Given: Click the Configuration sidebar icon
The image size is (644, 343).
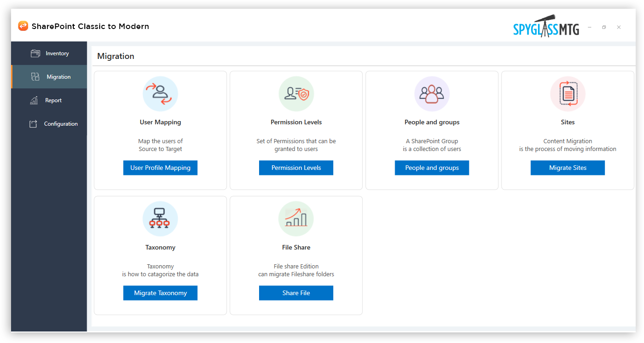Looking at the screenshot, I should [33, 124].
